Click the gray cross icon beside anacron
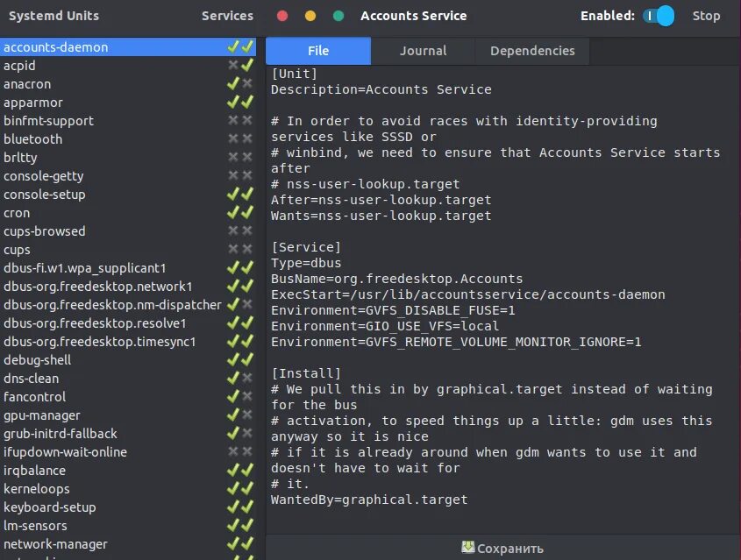741x560 pixels. coord(247,84)
